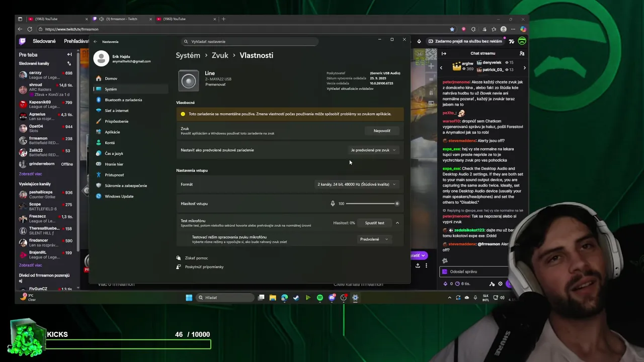Image resolution: width=644 pixels, height=362 pixels.
Task: Open Hranie hier settings
Action: (x=130, y=164)
